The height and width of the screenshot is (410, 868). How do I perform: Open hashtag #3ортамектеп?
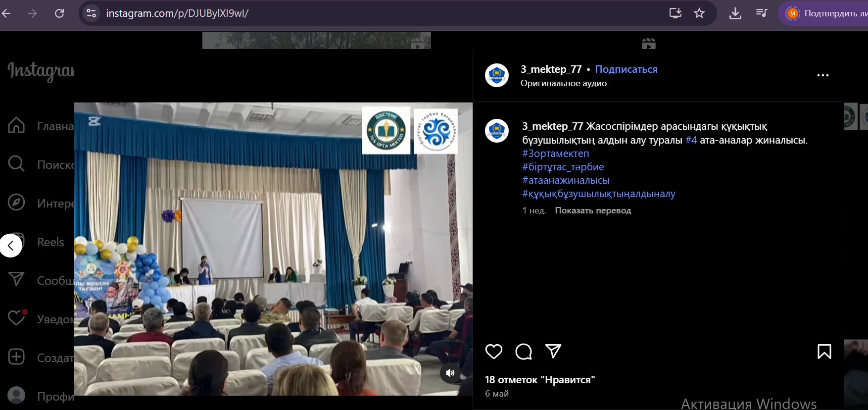point(556,154)
